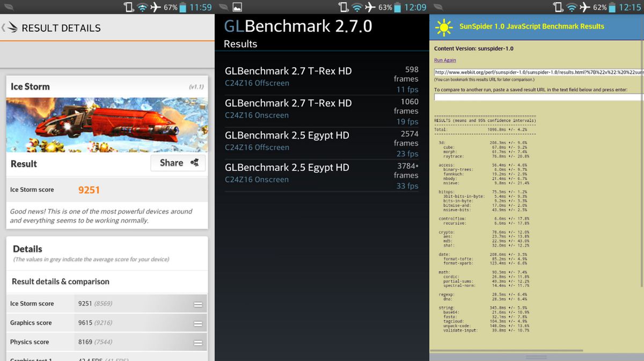Tap the Results heading in GLBenchmark
The image size is (644, 361).
[240, 44]
